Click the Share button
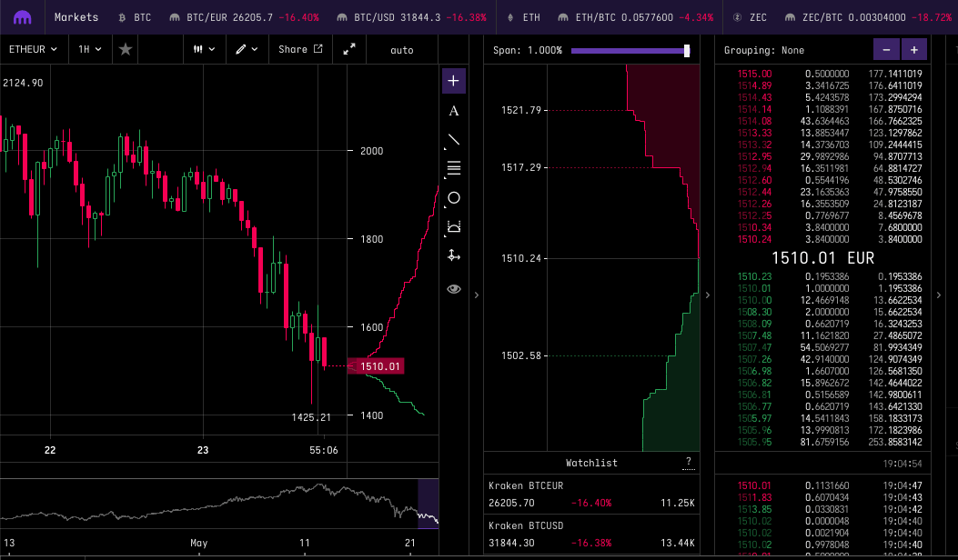The height and width of the screenshot is (560, 958). (299, 49)
